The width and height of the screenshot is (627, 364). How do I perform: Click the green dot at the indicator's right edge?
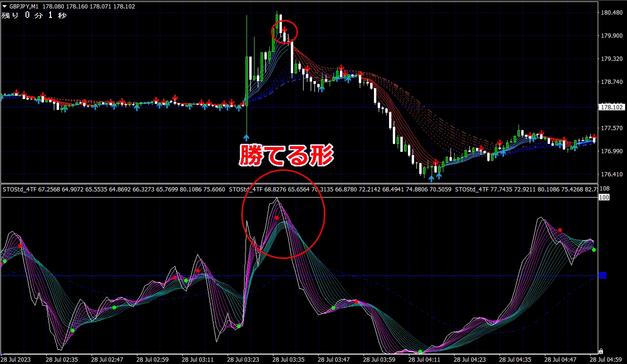point(594,250)
